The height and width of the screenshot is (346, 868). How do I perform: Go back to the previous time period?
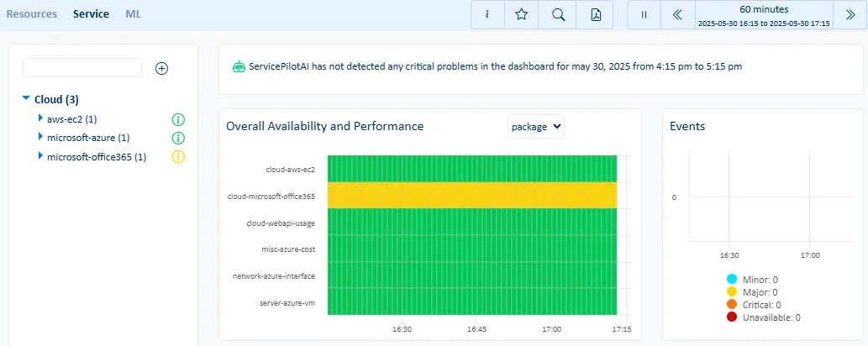click(677, 15)
